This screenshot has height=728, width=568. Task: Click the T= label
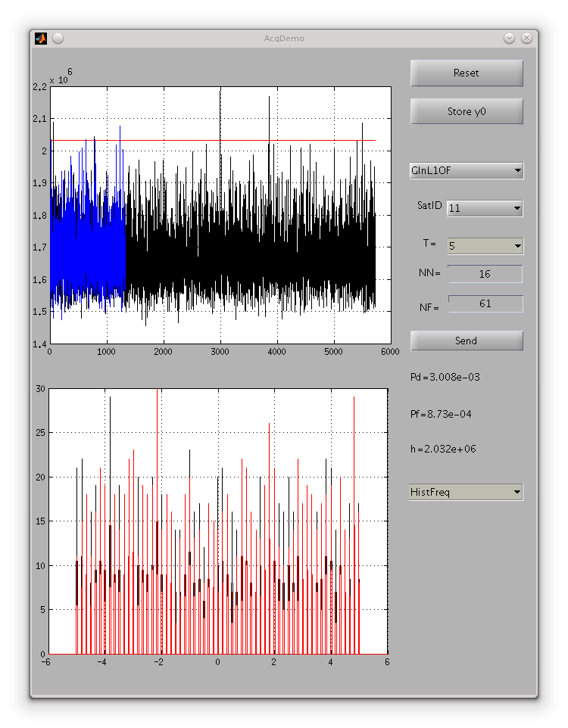(429, 243)
